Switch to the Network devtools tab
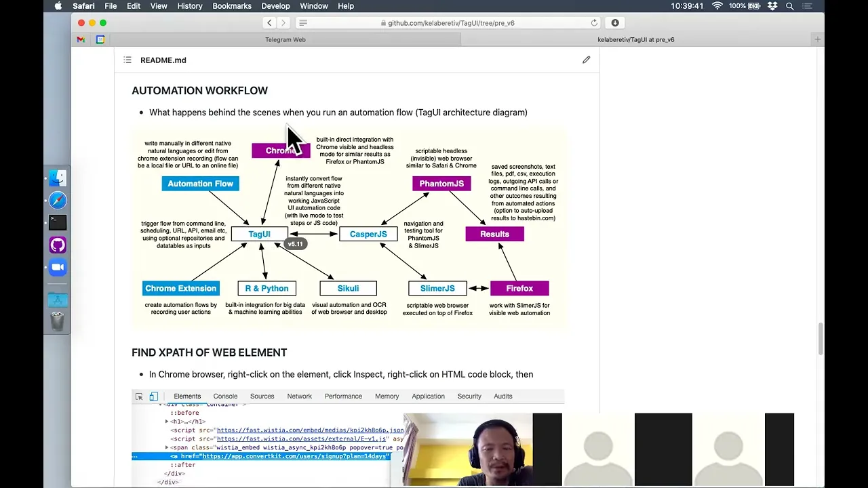The height and width of the screenshot is (488, 868). pos(299,396)
